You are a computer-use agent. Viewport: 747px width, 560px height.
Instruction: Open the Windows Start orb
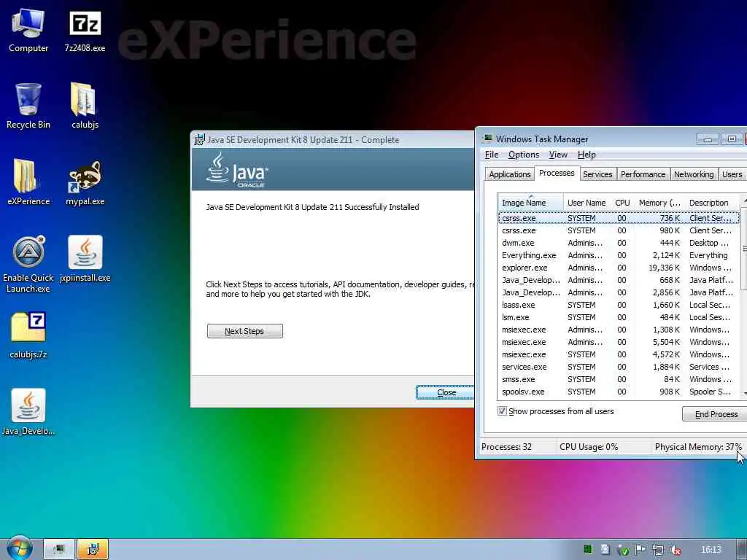20,548
